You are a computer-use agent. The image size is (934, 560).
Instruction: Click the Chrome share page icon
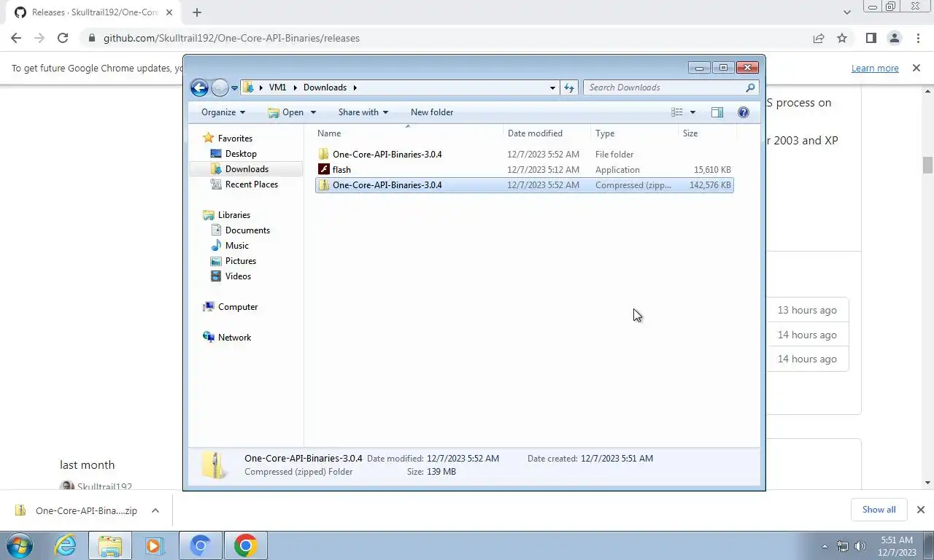click(x=819, y=38)
